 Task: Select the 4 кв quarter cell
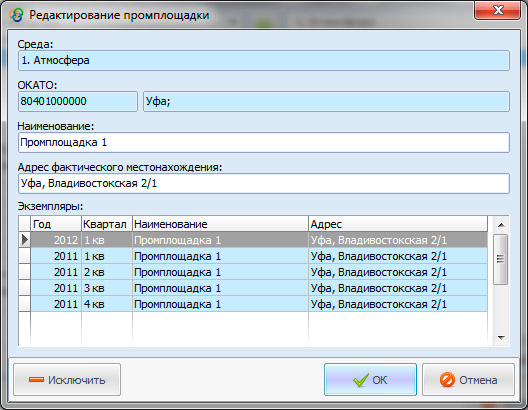coord(107,304)
